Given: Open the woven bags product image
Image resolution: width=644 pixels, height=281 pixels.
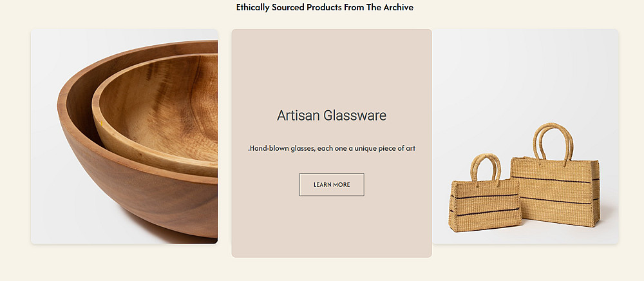Looking at the screenshot, I should point(525,136).
